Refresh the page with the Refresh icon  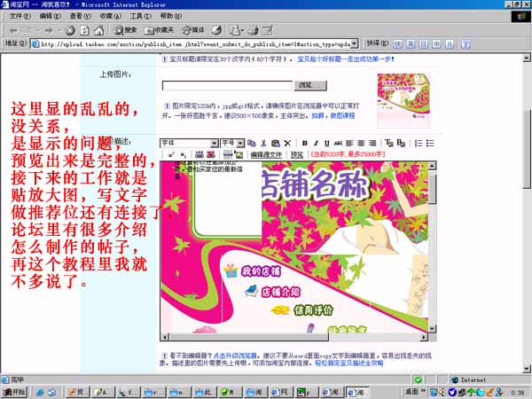[84, 30]
